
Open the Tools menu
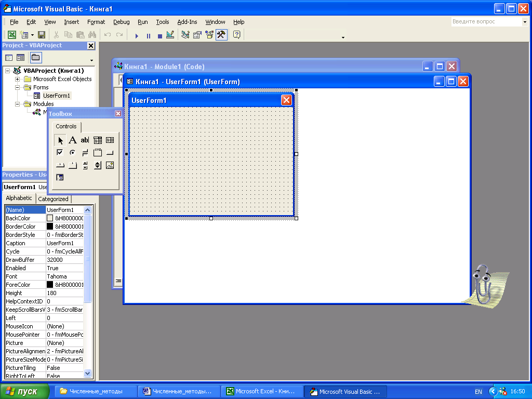[x=162, y=22]
